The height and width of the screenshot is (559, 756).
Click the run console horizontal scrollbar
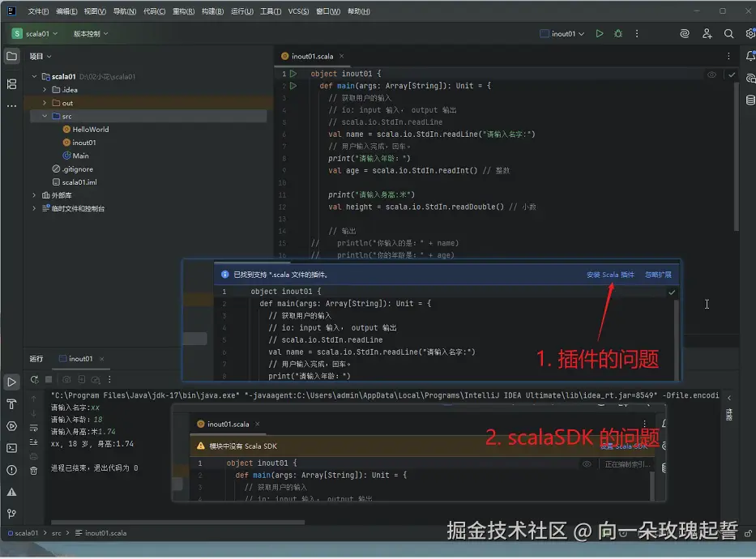click(178, 522)
